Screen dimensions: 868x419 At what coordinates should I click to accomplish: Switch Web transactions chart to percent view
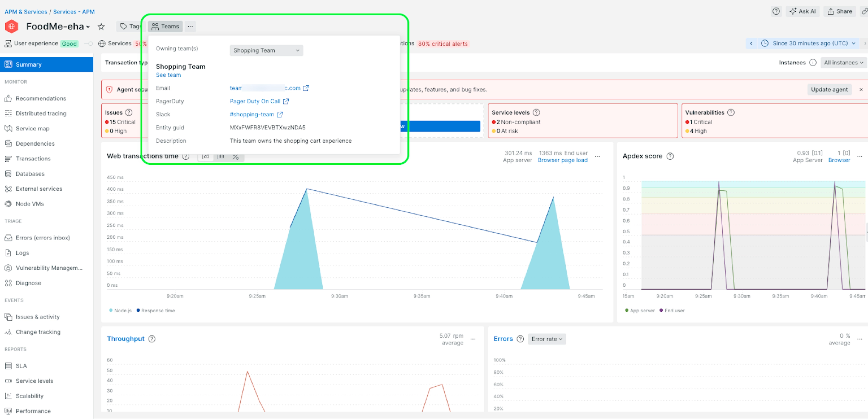coord(236,157)
